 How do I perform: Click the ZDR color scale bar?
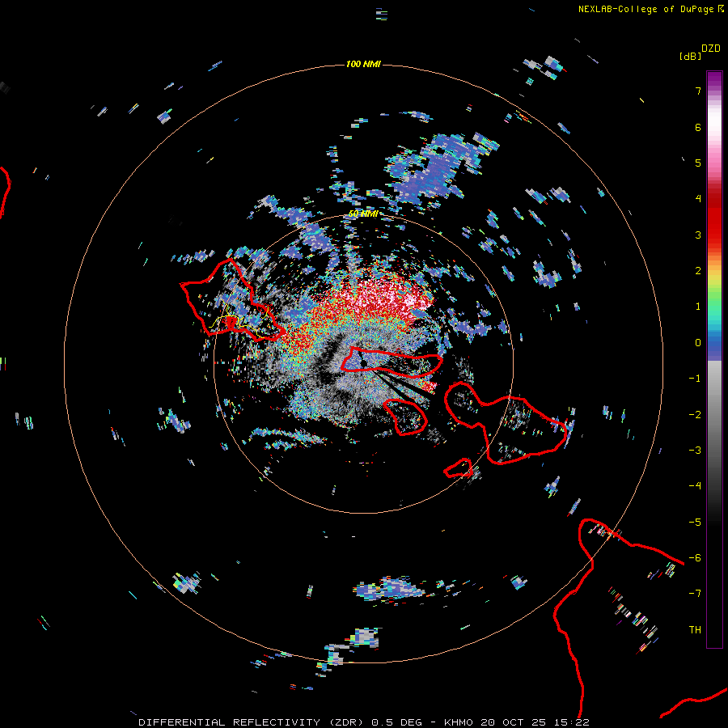714,359
